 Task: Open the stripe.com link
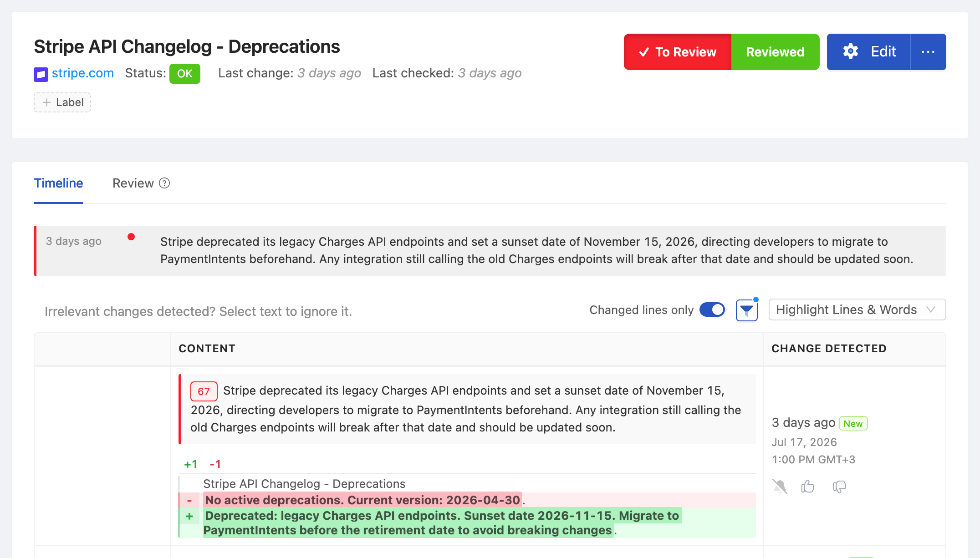pos(83,73)
